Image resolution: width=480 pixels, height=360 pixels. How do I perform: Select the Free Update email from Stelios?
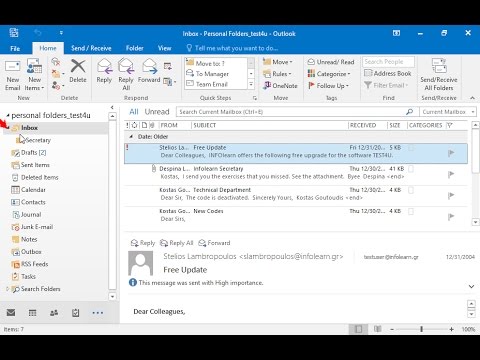(x=296, y=153)
